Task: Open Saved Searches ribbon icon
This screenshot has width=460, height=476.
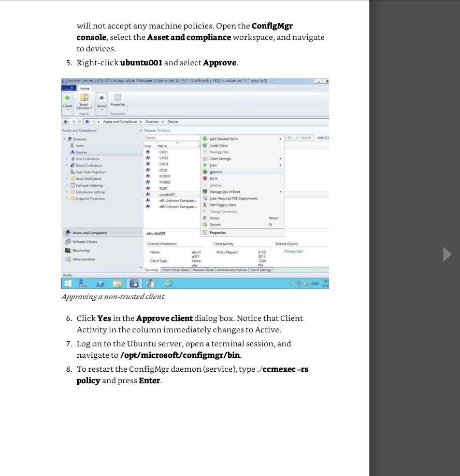Action: point(84,98)
